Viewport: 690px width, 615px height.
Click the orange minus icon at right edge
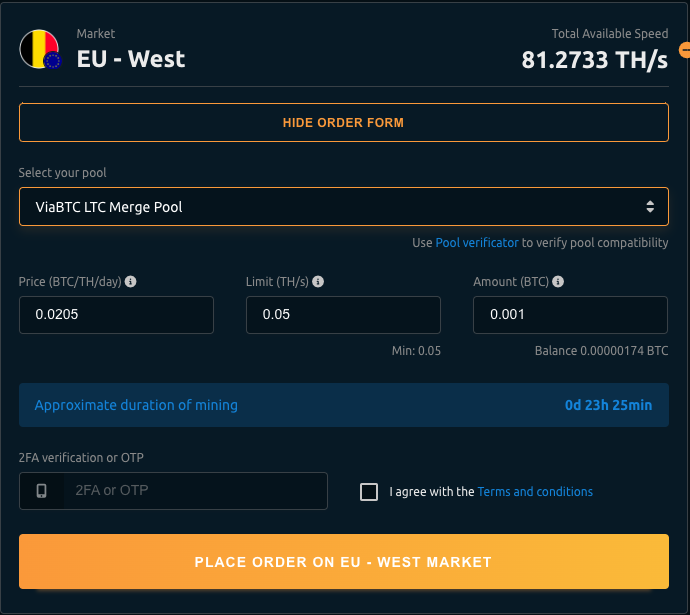(685, 49)
